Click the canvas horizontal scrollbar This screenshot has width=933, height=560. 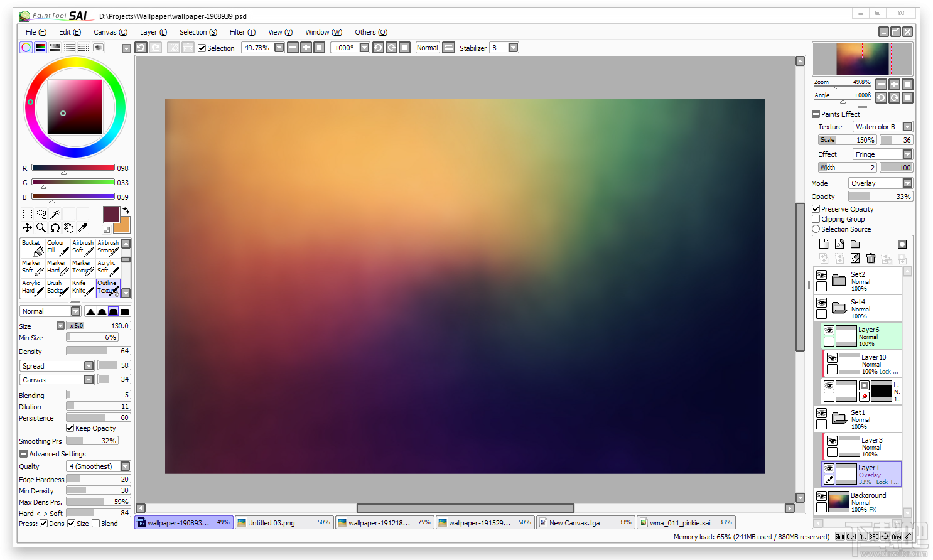[465, 508]
